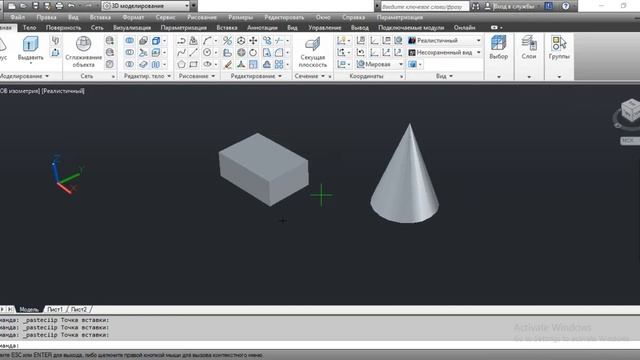Switch to the Лист2 layout tab
This screenshot has width=640, height=360.
79,309
